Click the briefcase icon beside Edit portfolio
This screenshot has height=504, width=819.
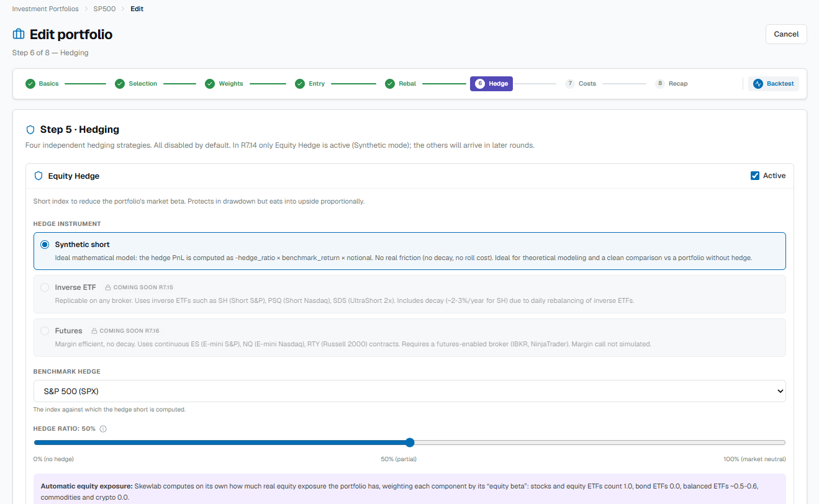pyautogui.click(x=19, y=34)
